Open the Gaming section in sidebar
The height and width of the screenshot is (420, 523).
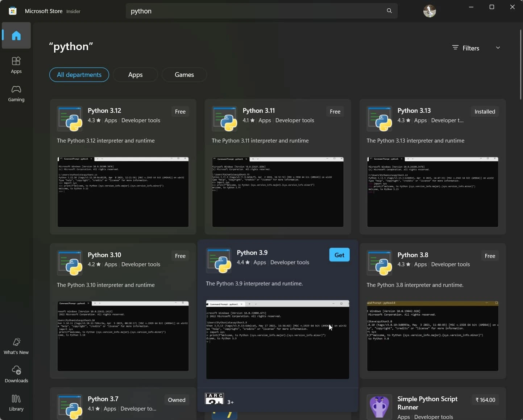pos(16,94)
